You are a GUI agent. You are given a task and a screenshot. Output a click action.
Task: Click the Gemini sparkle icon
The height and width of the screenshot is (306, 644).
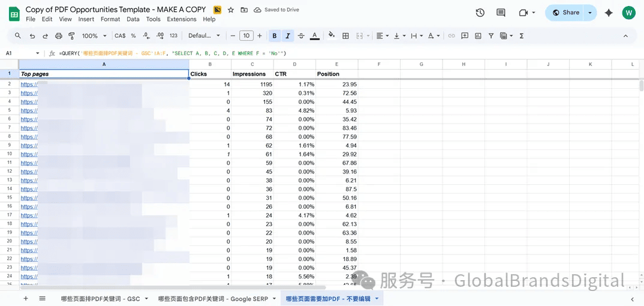point(609,13)
